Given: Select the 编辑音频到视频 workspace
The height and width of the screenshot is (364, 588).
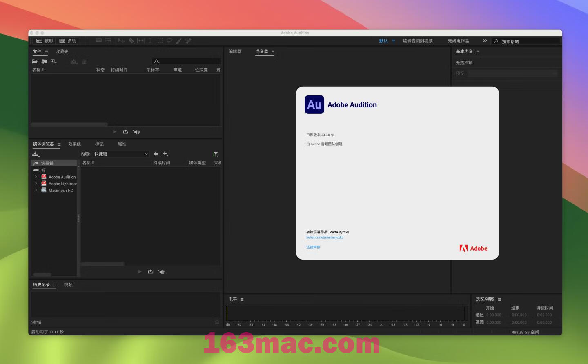Looking at the screenshot, I should [418, 41].
